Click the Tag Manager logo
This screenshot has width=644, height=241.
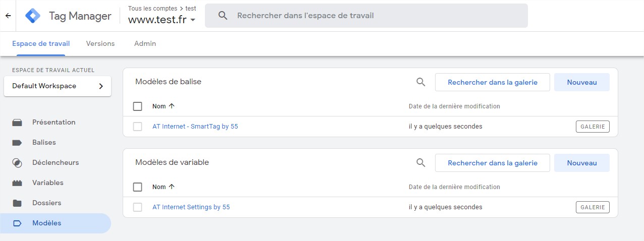point(33,16)
